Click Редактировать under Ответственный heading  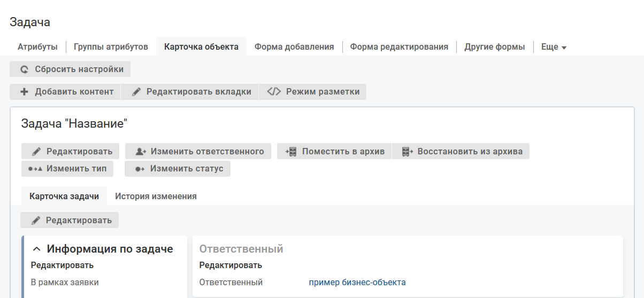[231, 265]
